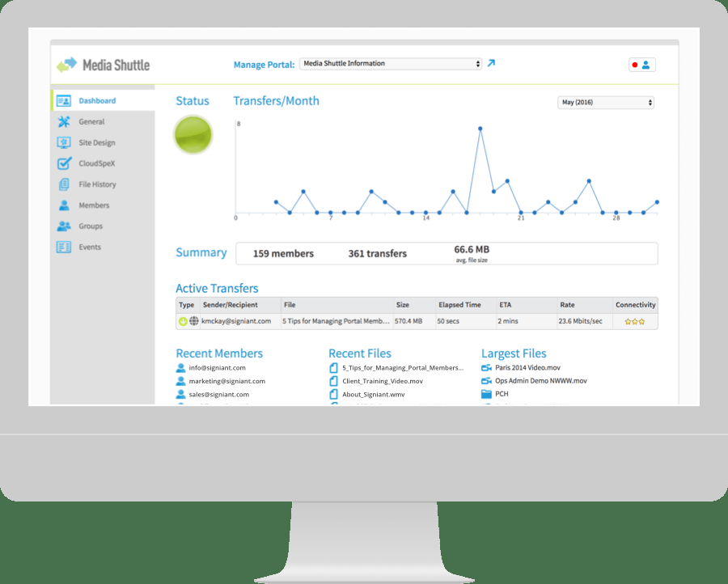Click the Connectivity column header
Image resolution: width=728 pixels, height=584 pixels.
pyautogui.click(x=636, y=305)
